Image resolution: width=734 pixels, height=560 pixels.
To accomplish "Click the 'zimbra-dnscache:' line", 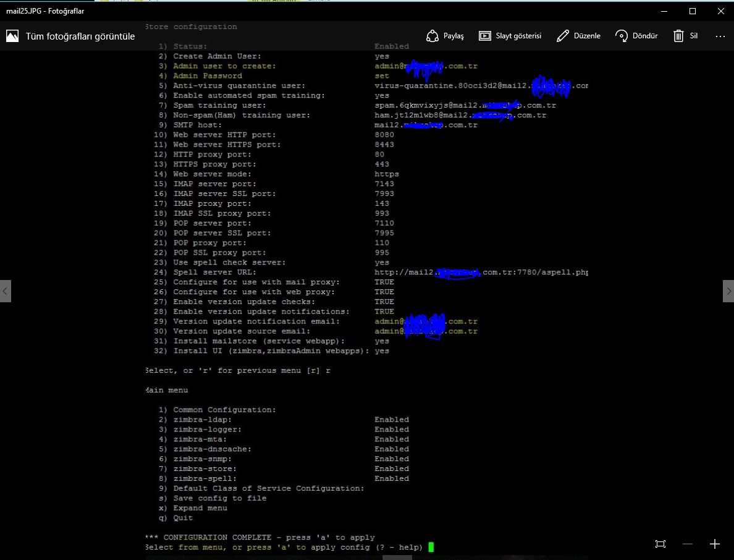I will (x=212, y=449).
